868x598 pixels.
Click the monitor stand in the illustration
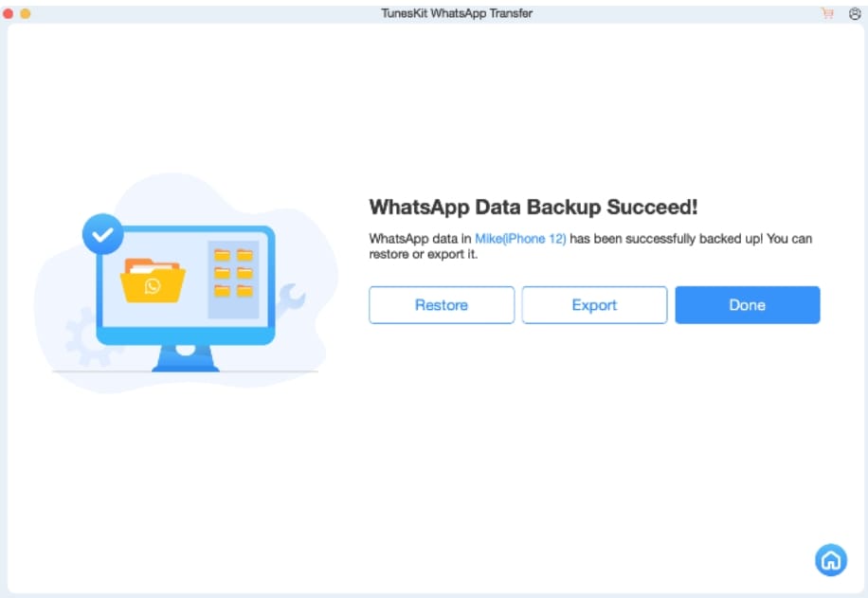[186, 358]
